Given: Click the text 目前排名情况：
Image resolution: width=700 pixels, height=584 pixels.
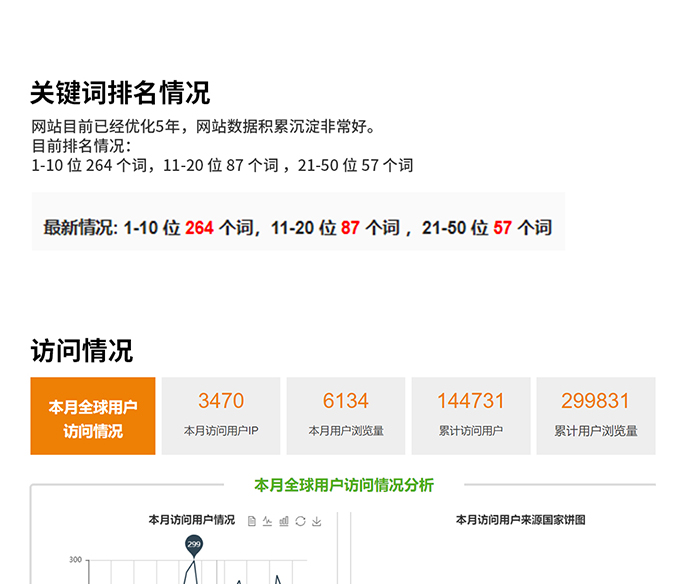Looking at the screenshot, I should pyautogui.click(x=81, y=146).
